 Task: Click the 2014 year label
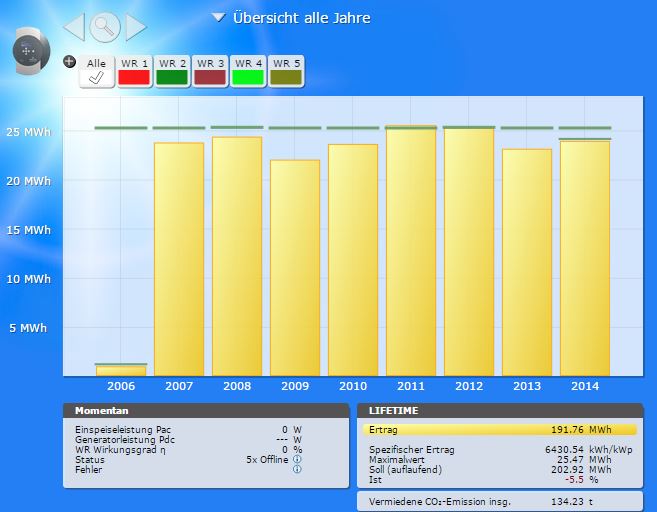pos(585,386)
